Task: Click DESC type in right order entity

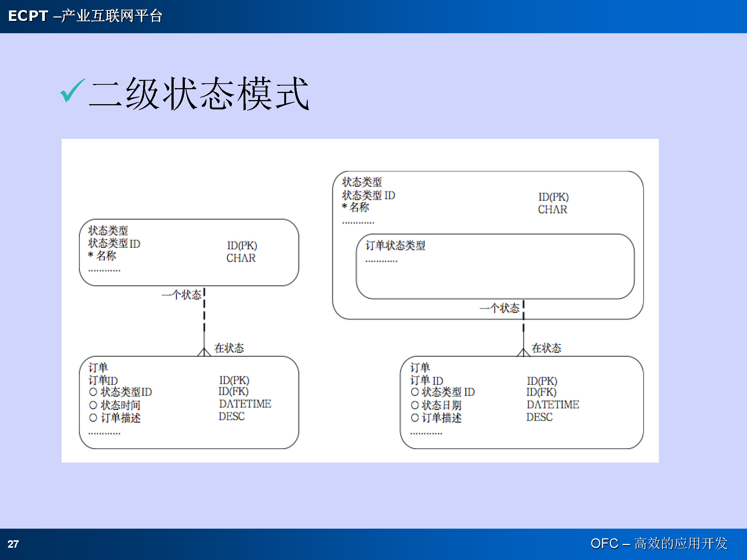Action: click(x=539, y=417)
